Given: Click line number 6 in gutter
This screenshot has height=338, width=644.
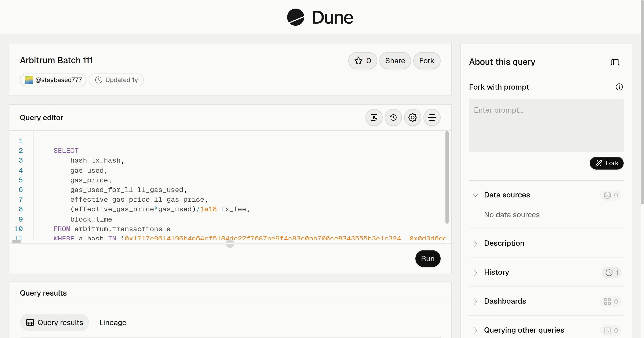Looking at the screenshot, I should [21, 190].
